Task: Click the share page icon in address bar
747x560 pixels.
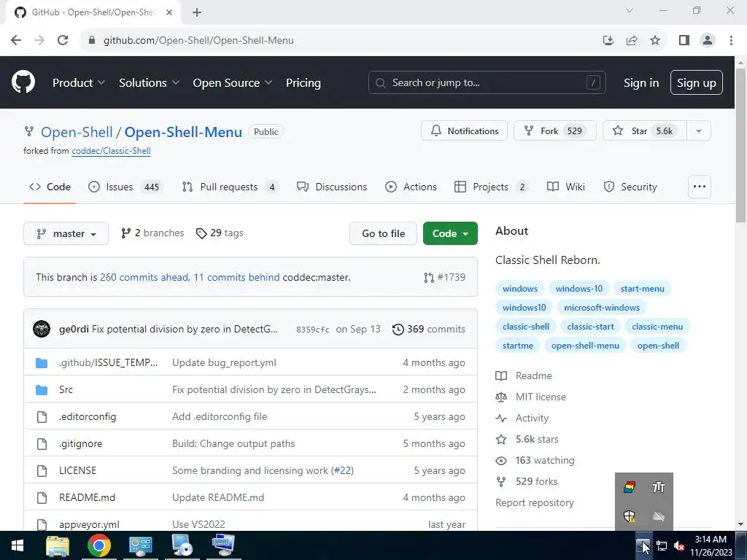Action: pos(632,40)
